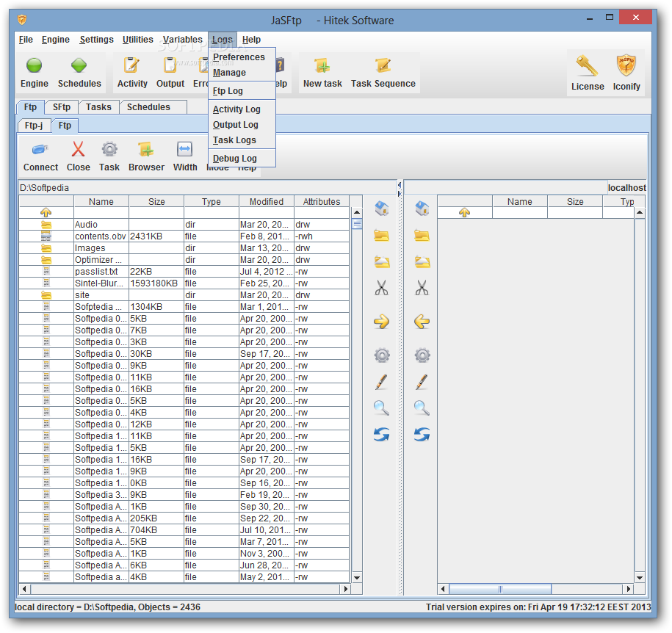Viewport: 672px width, 633px height.
Task: Open the Activity toolbar icon
Action: pos(131,65)
